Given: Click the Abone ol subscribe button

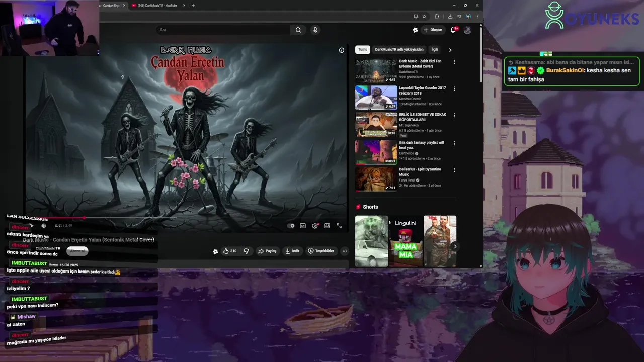Looking at the screenshot, I should (x=77, y=251).
